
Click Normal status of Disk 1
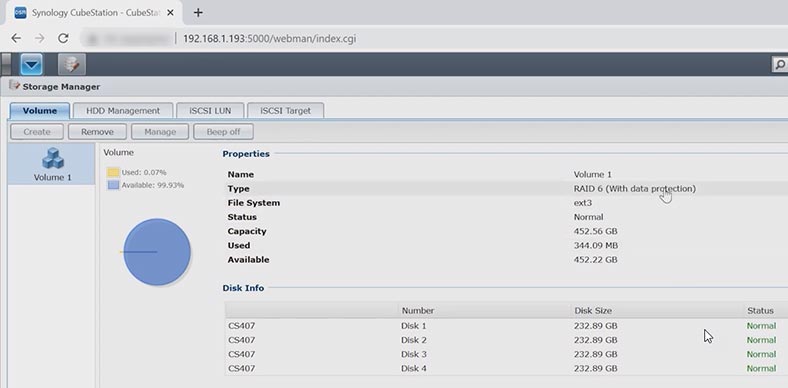point(761,326)
